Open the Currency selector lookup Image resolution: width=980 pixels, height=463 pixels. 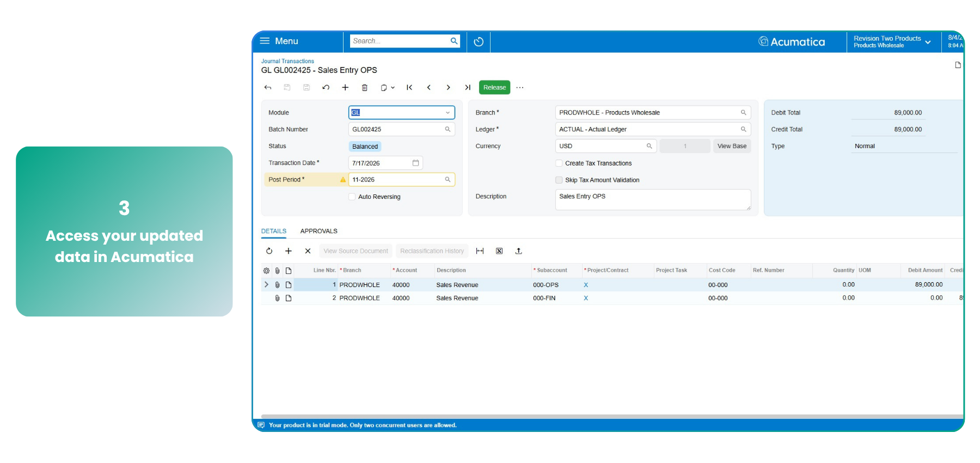coord(649,146)
